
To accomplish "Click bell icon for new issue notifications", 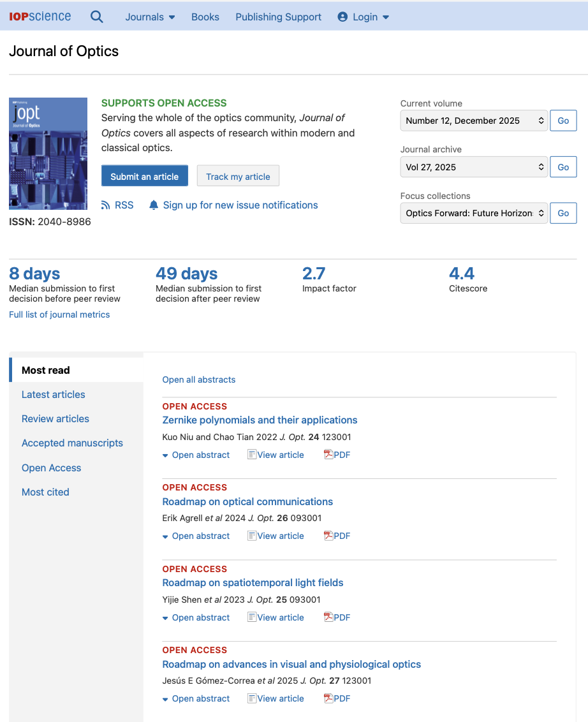I will click(154, 205).
